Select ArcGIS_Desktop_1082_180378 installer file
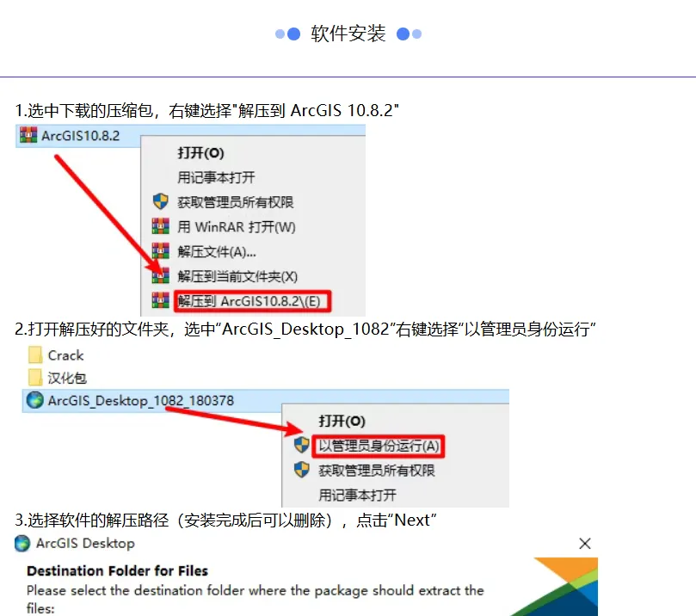696x616 pixels. pyautogui.click(x=141, y=401)
